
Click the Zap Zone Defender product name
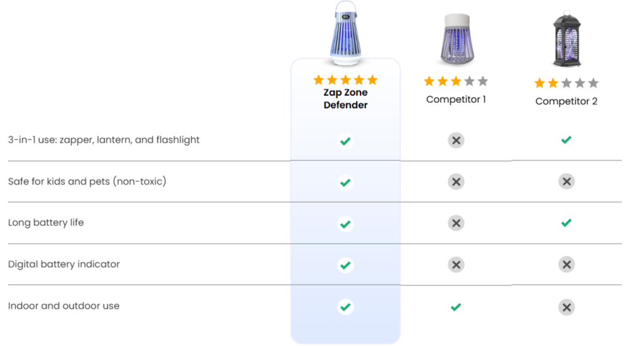tap(345, 98)
